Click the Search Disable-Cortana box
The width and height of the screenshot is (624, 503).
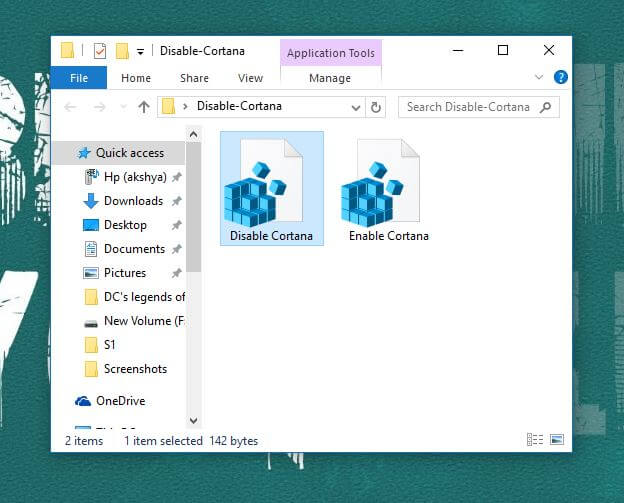coord(479,107)
